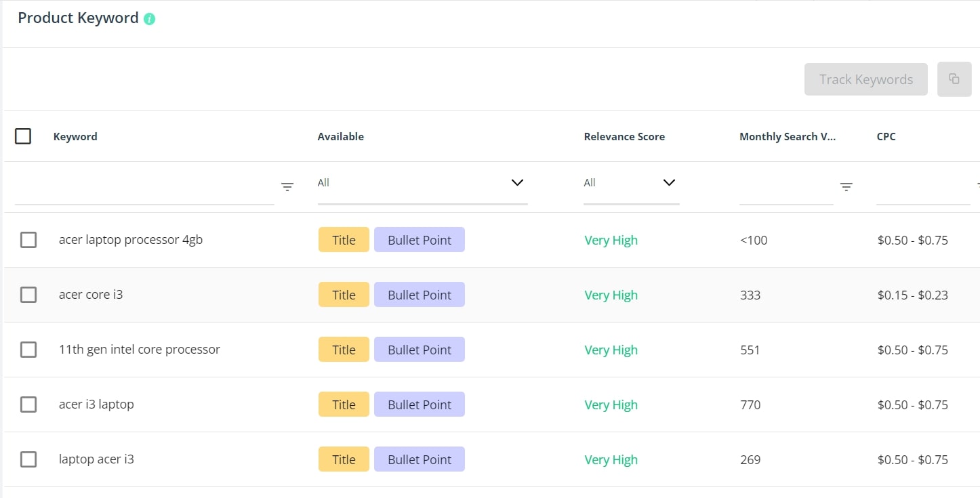Sort by the Relevance Score column header
The height and width of the screenshot is (498, 980).
(x=624, y=136)
